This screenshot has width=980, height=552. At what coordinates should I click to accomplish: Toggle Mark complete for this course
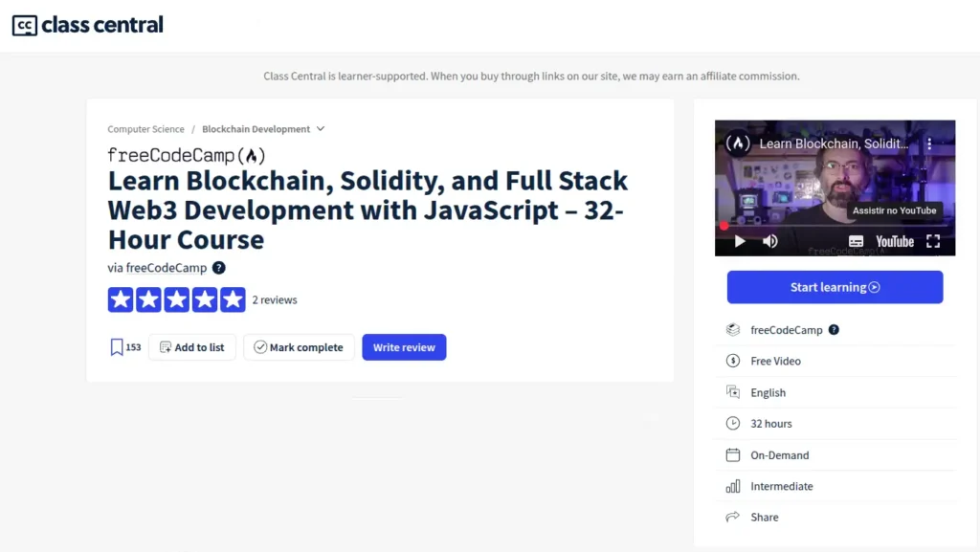click(299, 347)
